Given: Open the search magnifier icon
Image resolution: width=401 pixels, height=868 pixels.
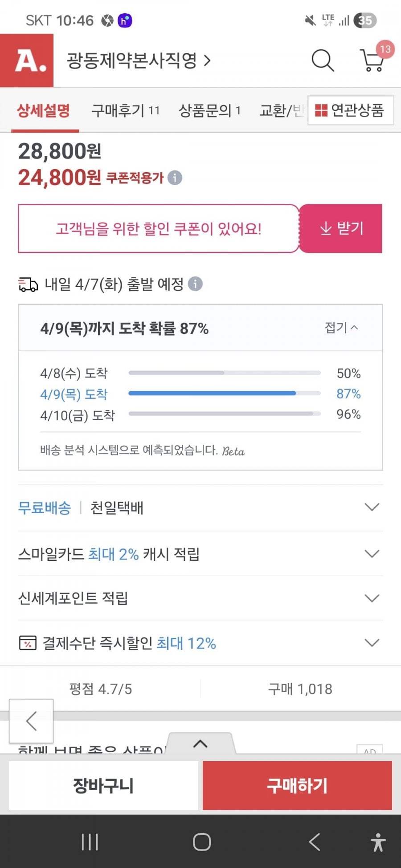Looking at the screenshot, I should click(322, 61).
